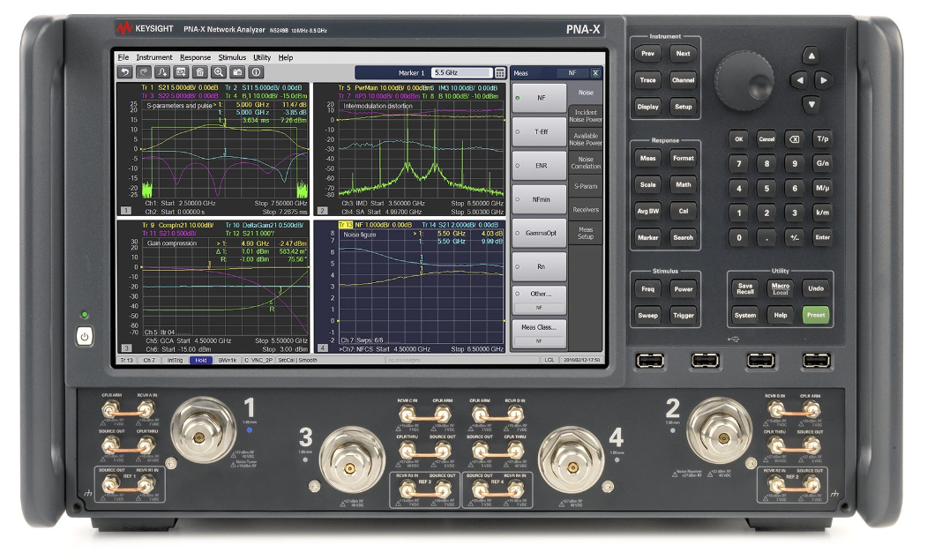Image resolution: width=927 pixels, height=560 pixels.
Task: Click the Channel hardkey
Action: [x=684, y=80]
